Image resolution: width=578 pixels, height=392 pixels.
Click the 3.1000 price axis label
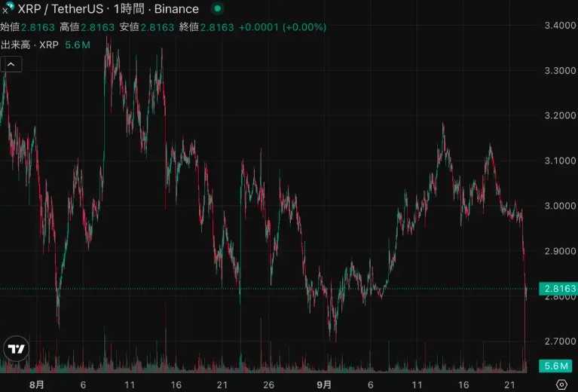(561, 161)
